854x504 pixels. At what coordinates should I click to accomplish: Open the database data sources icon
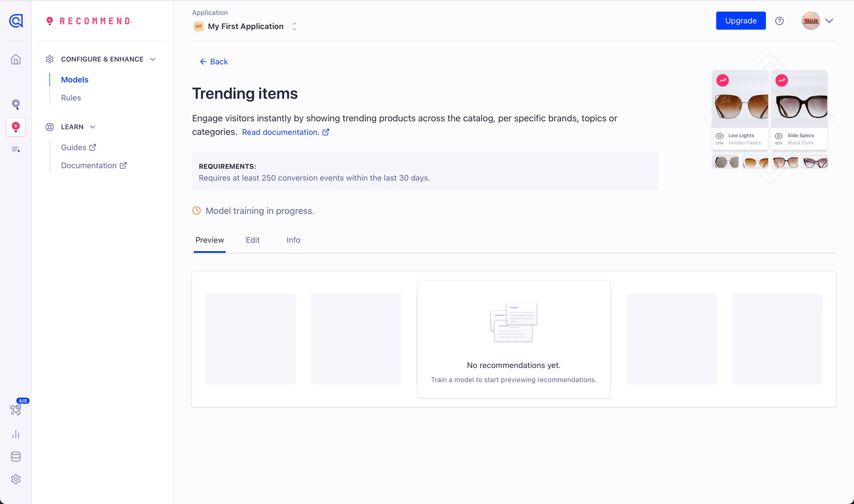pyautogui.click(x=16, y=457)
